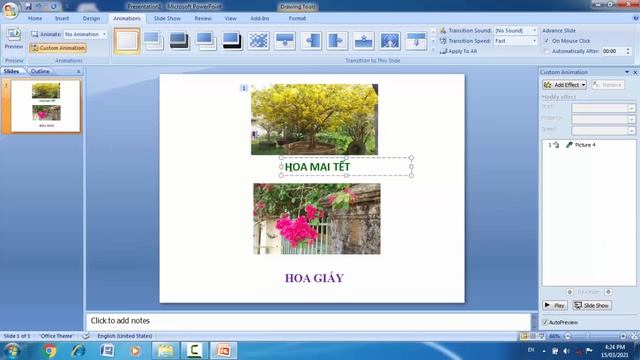Switch to the Design tab
The height and width of the screenshot is (360, 640).
tap(91, 18)
